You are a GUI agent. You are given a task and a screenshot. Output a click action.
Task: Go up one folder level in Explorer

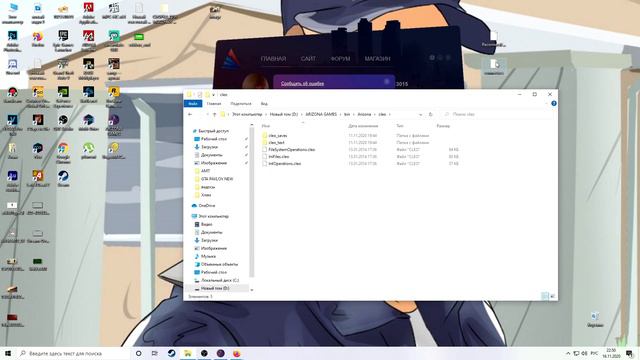pyautogui.click(x=214, y=114)
